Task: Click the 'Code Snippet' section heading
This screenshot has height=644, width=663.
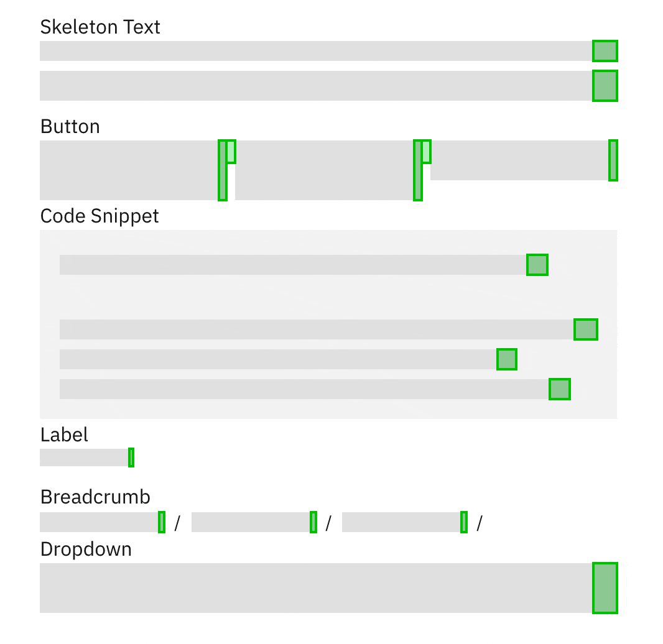Action: tap(99, 216)
